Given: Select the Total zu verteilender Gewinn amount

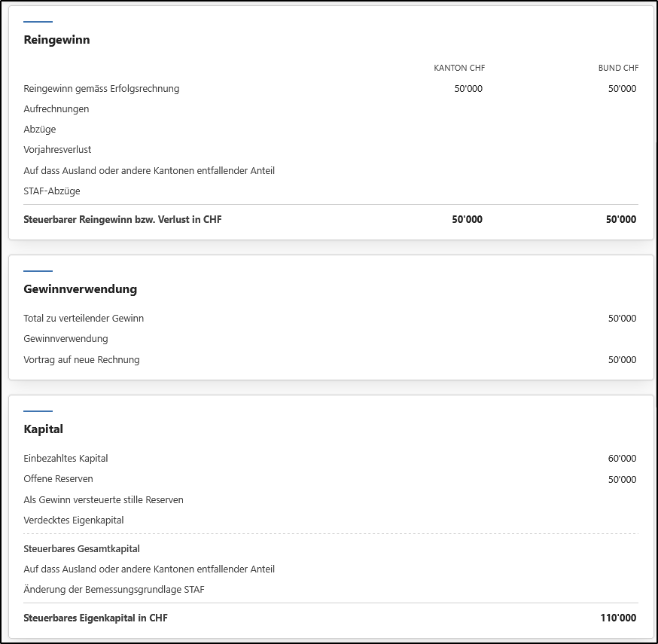Looking at the screenshot, I should coord(623,319).
